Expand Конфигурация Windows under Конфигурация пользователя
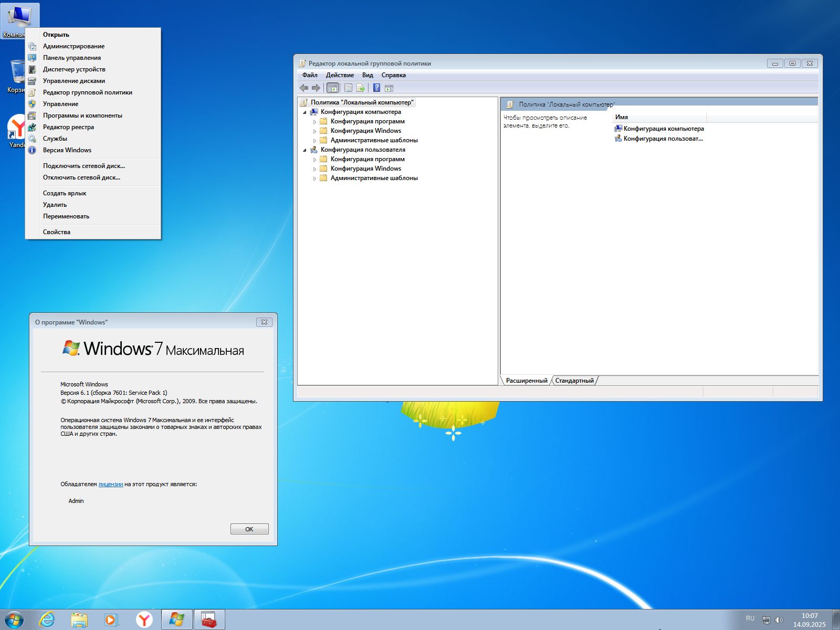This screenshot has height=630, width=840. [x=315, y=169]
